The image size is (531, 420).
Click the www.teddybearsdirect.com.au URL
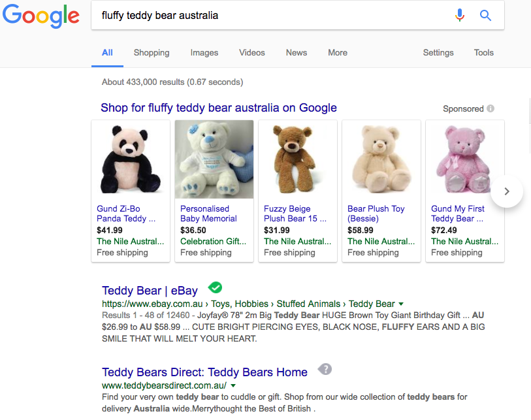click(164, 385)
